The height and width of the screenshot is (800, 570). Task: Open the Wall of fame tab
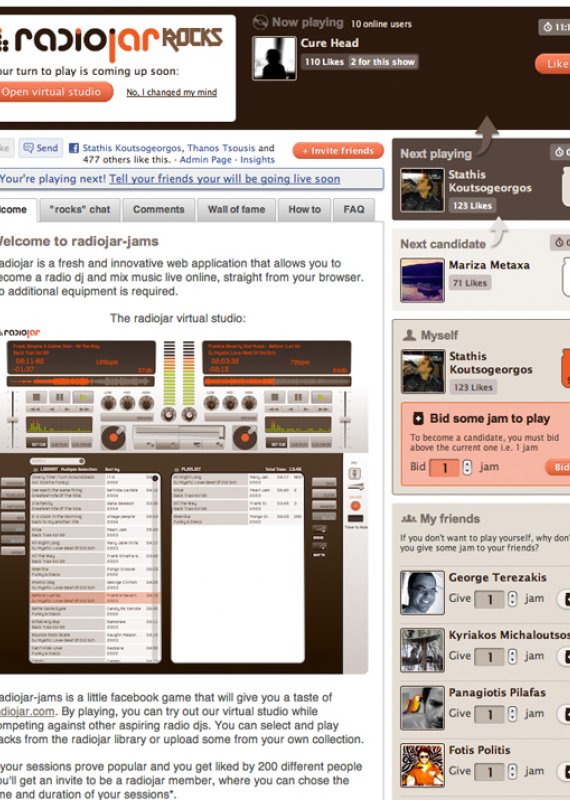[236, 210]
